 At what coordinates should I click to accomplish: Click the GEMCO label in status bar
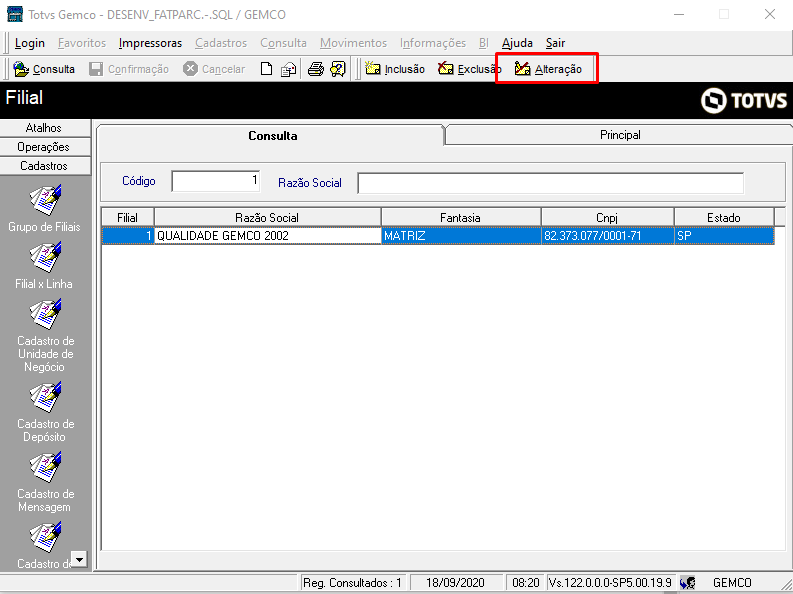click(x=732, y=583)
